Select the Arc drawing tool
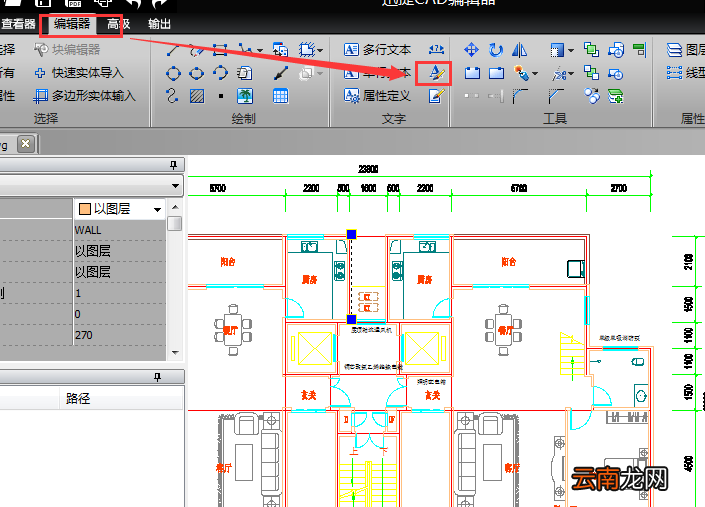The image size is (705, 507). (x=220, y=73)
